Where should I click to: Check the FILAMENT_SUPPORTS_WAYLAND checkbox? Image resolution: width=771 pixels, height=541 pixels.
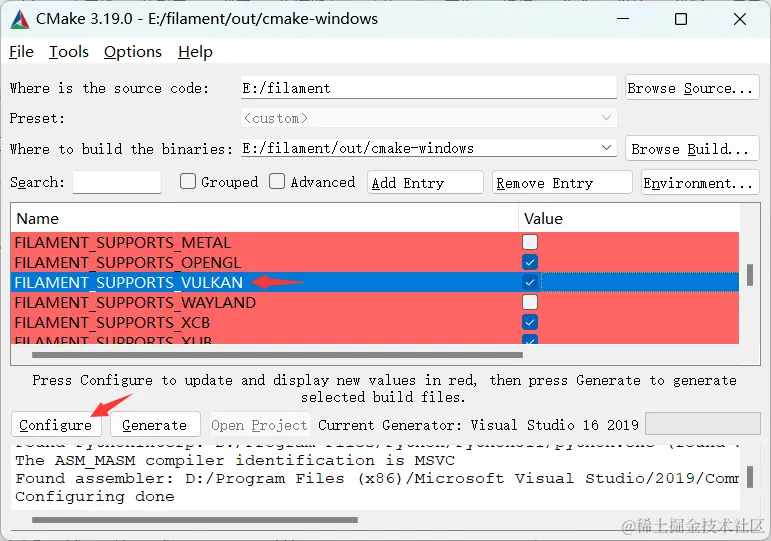point(530,302)
